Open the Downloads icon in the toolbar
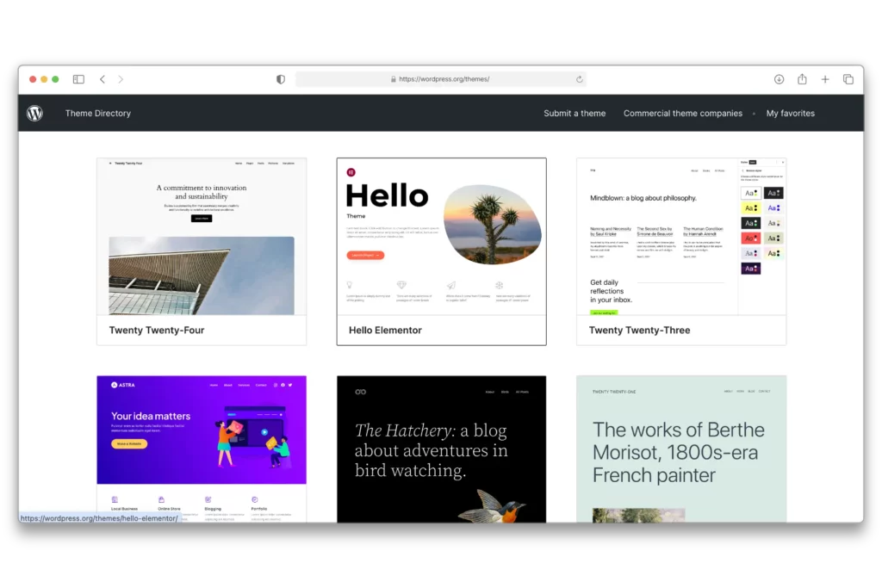The height and width of the screenshot is (588, 882). (x=779, y=79)
